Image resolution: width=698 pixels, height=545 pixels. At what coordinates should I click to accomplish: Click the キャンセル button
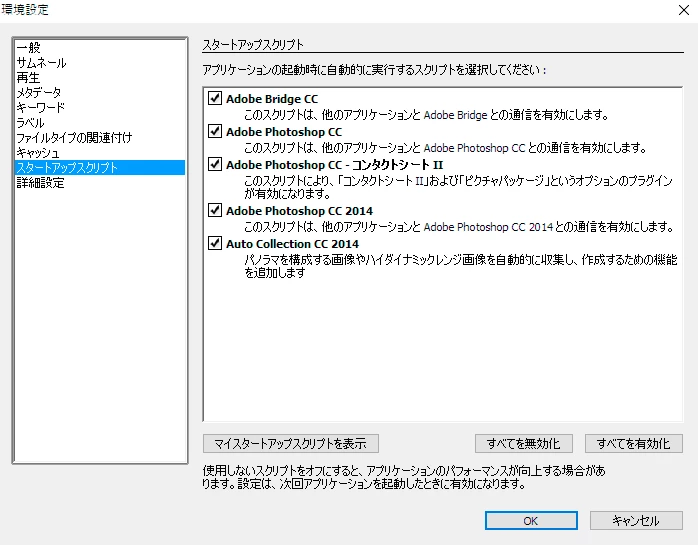[x=636, y=521]
